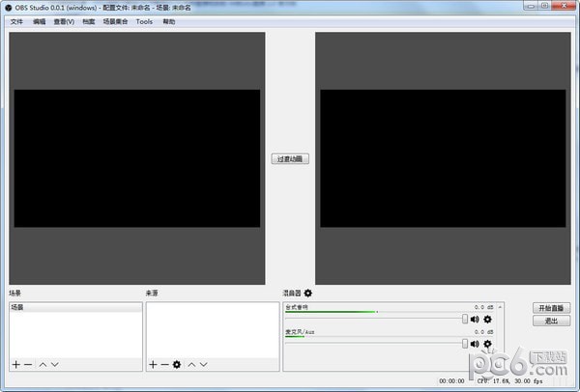Open the 文件 menu
Image resolution: width=580 pixels, height=392 pixels.
tap(16, 22)
